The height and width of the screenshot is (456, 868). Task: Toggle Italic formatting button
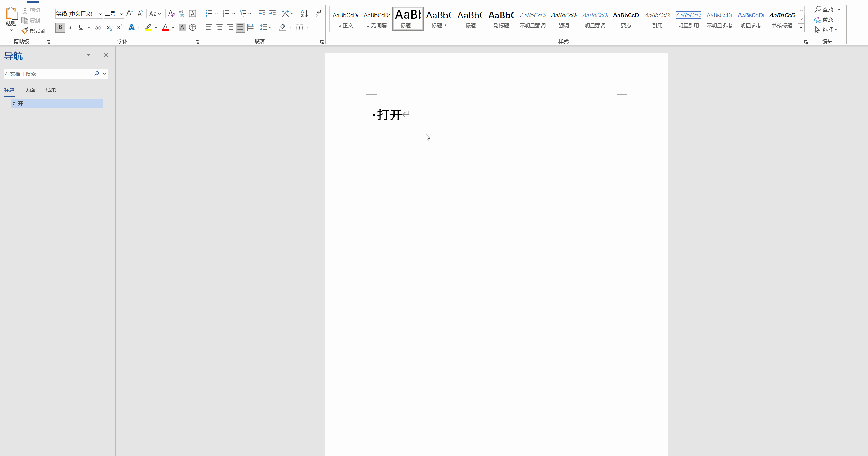[71, 27]
